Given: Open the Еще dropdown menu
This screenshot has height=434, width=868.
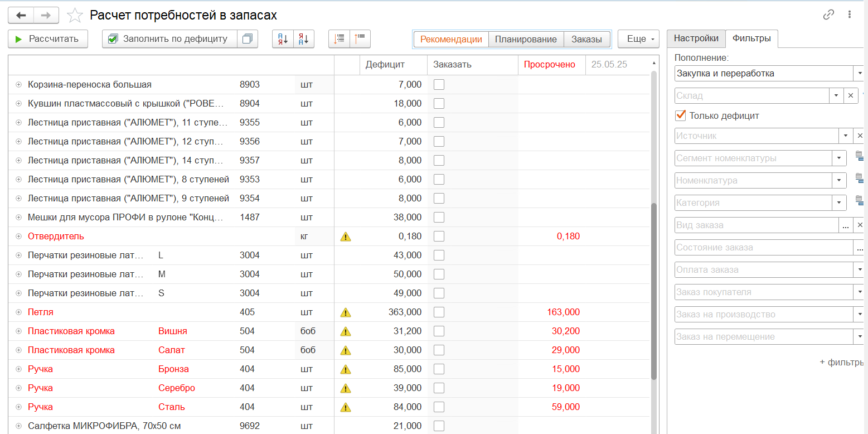Looking at the screenshot, I should (639, 39).
